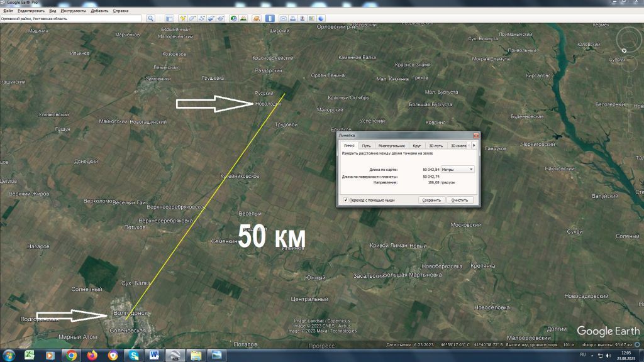Click the search magnifier button

click(151, 19)
